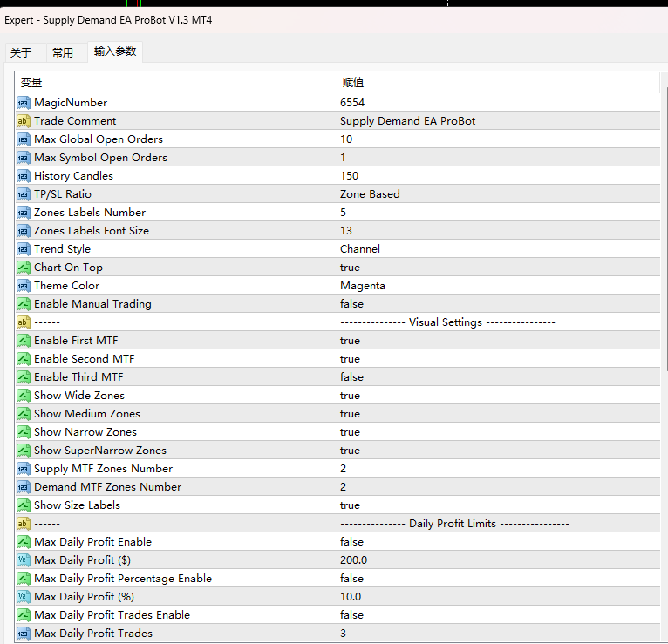Click the boolean icon beside Max Daily Profit Enable
668x644 pixels.
coord(24,542)
